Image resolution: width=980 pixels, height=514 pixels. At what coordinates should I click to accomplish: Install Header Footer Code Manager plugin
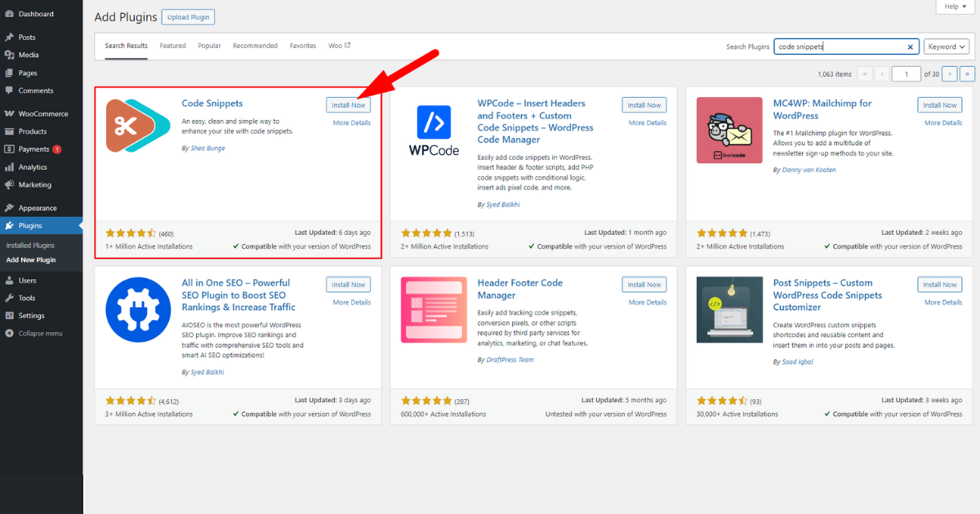[644, 285]
